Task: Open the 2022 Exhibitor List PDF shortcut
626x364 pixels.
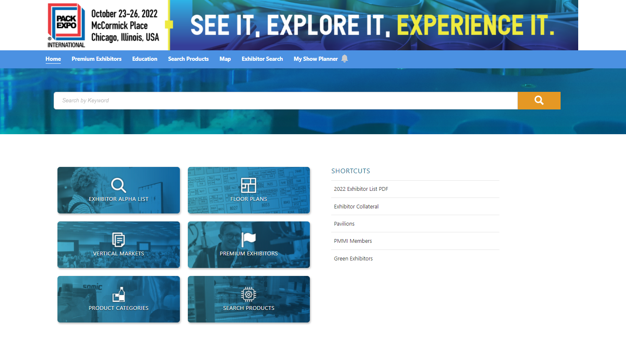Action: coord(361,189)
